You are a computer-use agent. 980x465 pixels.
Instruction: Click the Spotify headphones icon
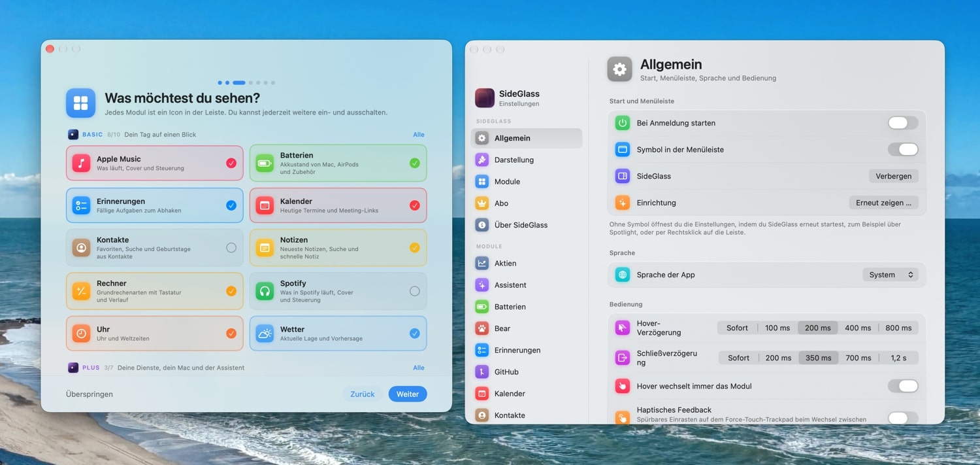click(x=265, y=291)
